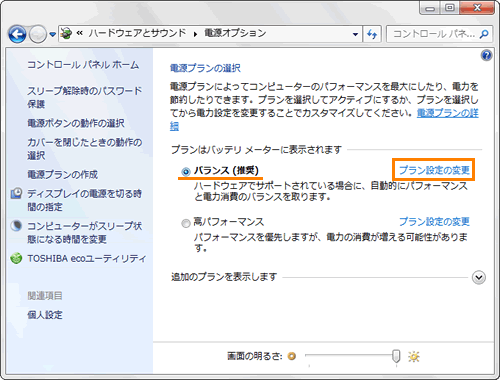The width and height of the screenshot is (500, 380).
Task: Open Help via the blue question icon
Action: tap(486, 55)
